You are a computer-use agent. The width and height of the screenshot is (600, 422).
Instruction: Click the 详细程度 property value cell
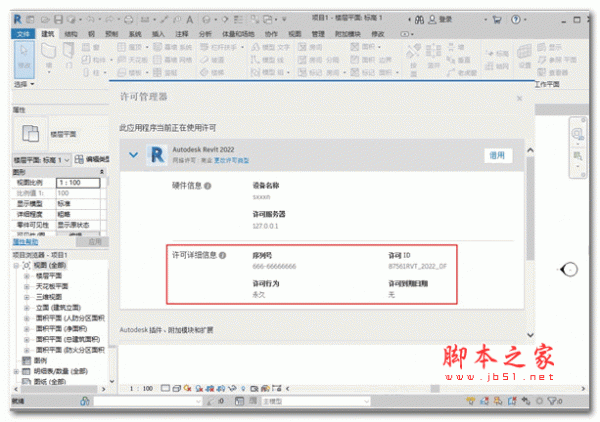78,214
